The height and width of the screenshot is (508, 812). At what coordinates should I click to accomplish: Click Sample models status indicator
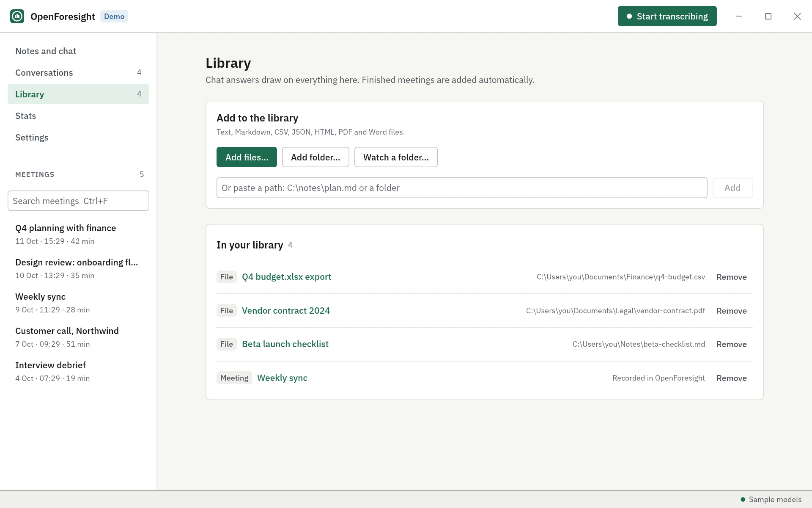771,500
